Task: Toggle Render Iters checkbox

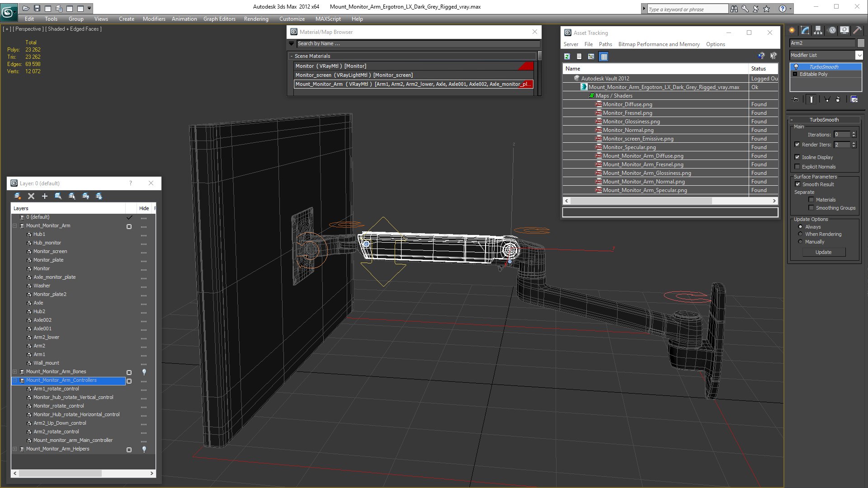Action: [x=797, y=145]
